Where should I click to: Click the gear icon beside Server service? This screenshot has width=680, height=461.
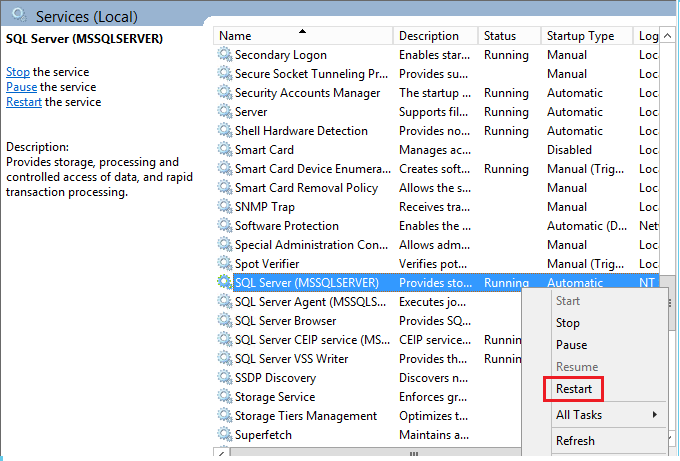225,111
